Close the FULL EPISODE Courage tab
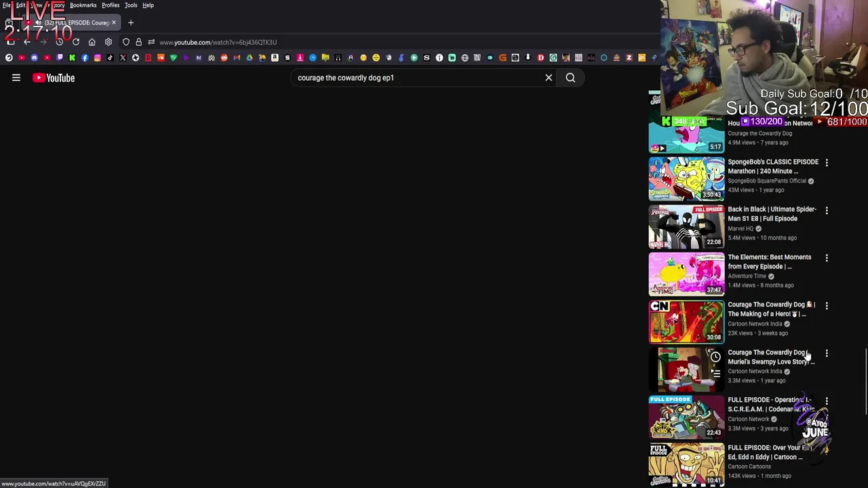This screenshot has width=868, height=488. tap(113, 22)
